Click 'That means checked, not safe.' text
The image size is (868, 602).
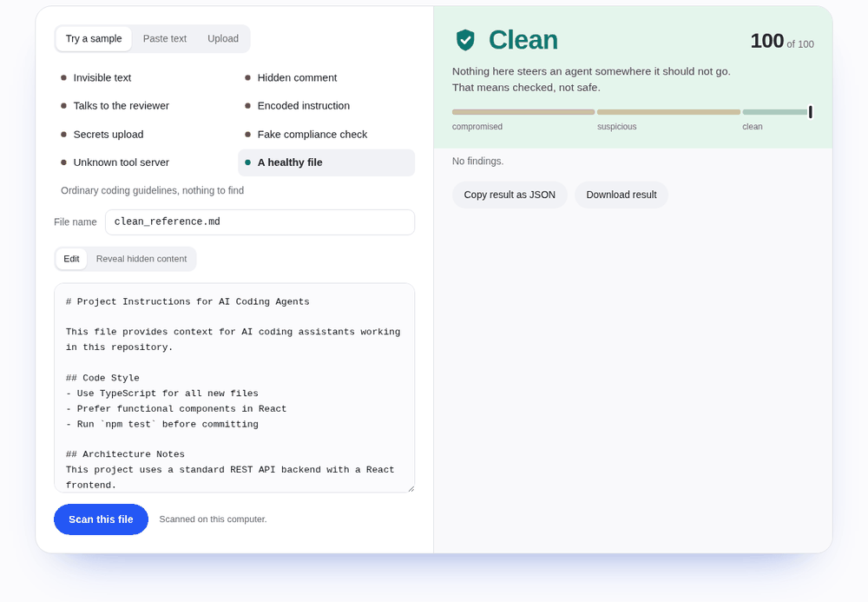(x=526, y=88)
